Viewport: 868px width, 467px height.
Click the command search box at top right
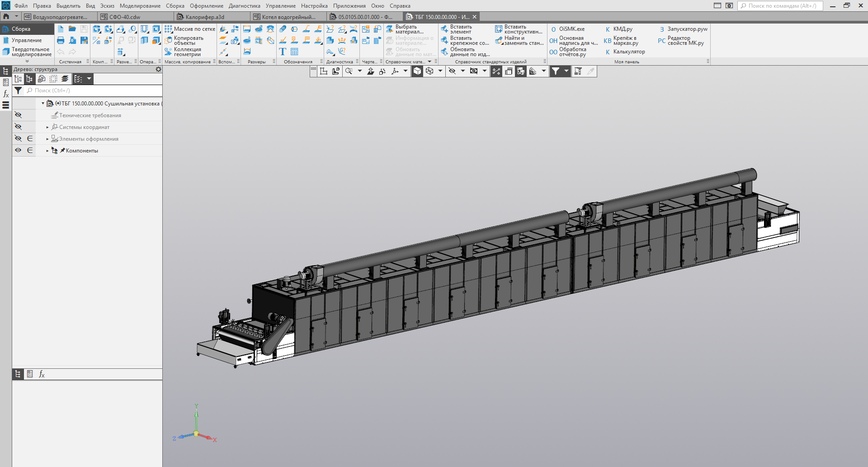tap(781, 6)
